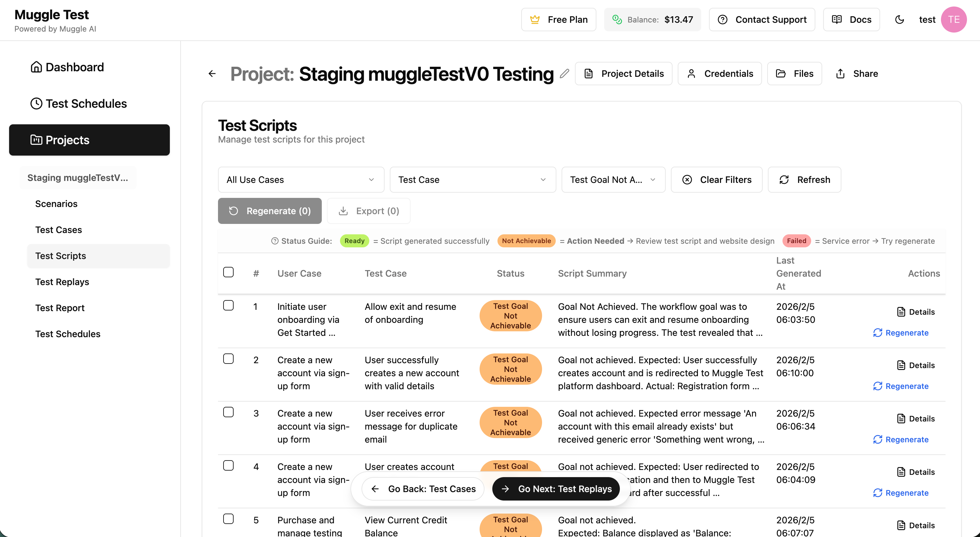Click the Test Goal Not Achievable badge in row 2

[510, 369]
